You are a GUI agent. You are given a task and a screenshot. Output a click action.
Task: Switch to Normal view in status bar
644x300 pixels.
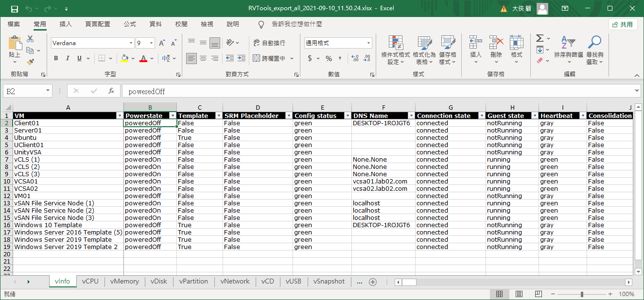(499, 294)
